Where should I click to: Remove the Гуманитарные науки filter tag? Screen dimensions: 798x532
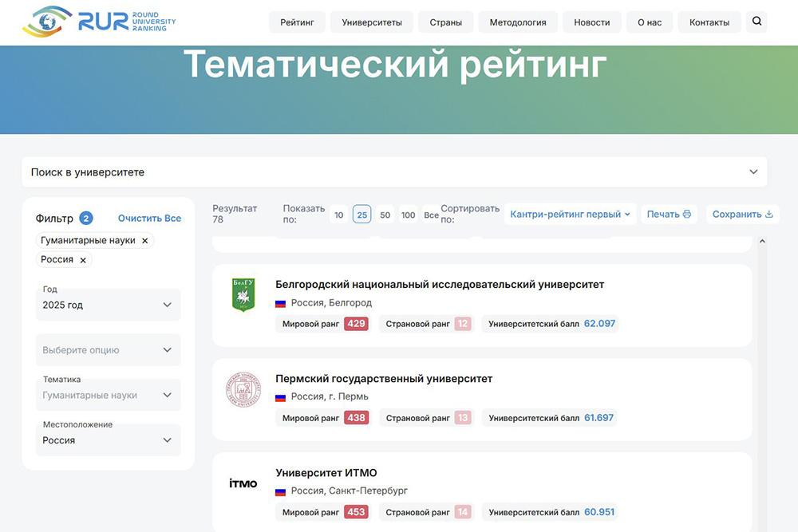(144, 240)
